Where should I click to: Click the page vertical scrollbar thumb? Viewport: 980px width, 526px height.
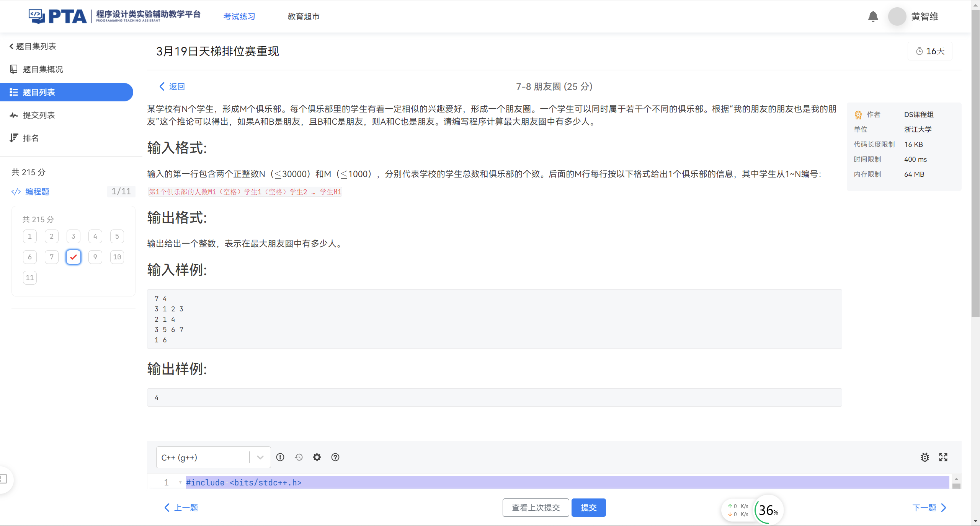click(975, 164)
